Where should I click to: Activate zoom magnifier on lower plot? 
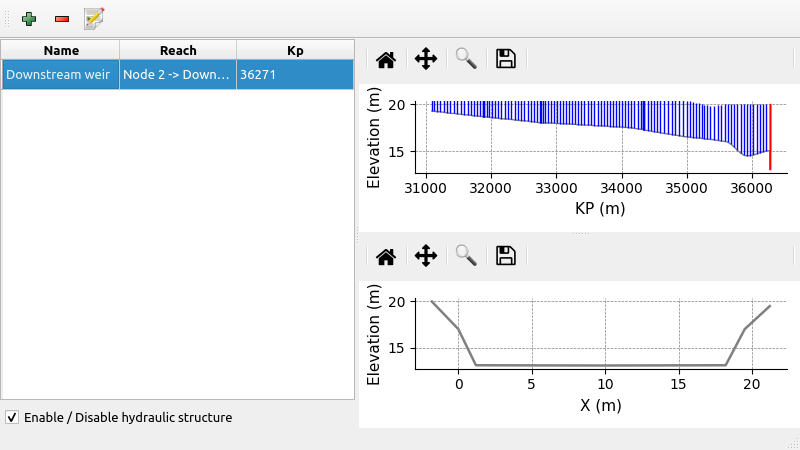coord(466,256)
